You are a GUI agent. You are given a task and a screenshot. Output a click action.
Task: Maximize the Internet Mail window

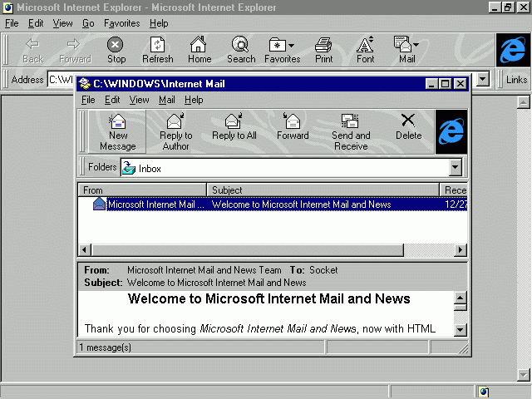pos(446,83)
